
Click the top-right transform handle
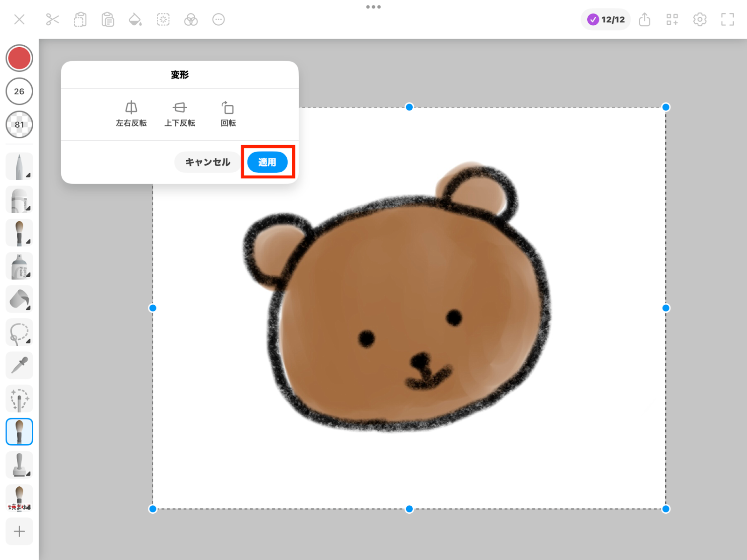click(666, 107)
